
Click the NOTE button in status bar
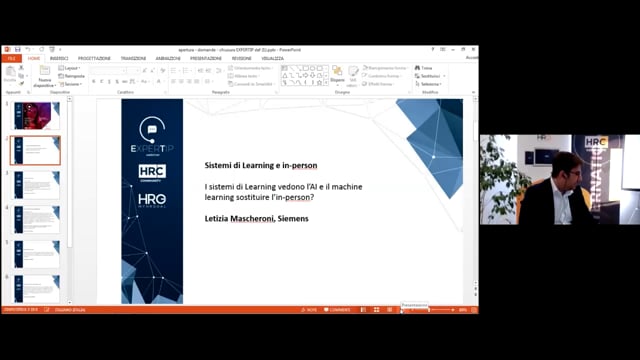point(309,310)
